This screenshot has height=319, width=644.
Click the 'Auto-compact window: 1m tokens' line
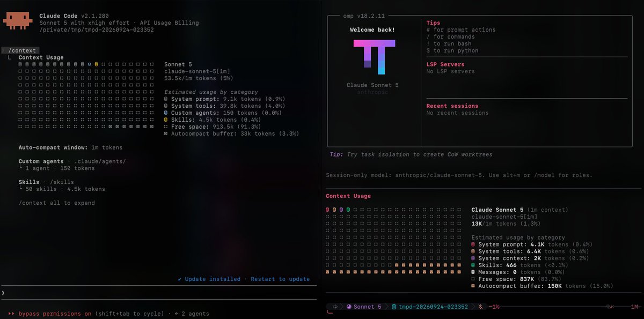point(70,147)
